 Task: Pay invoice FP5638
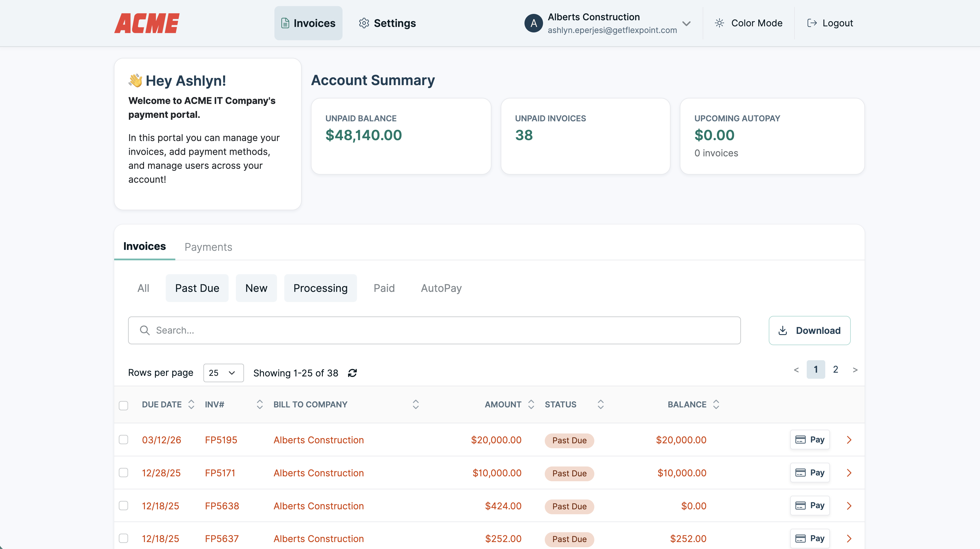point(810,506)
